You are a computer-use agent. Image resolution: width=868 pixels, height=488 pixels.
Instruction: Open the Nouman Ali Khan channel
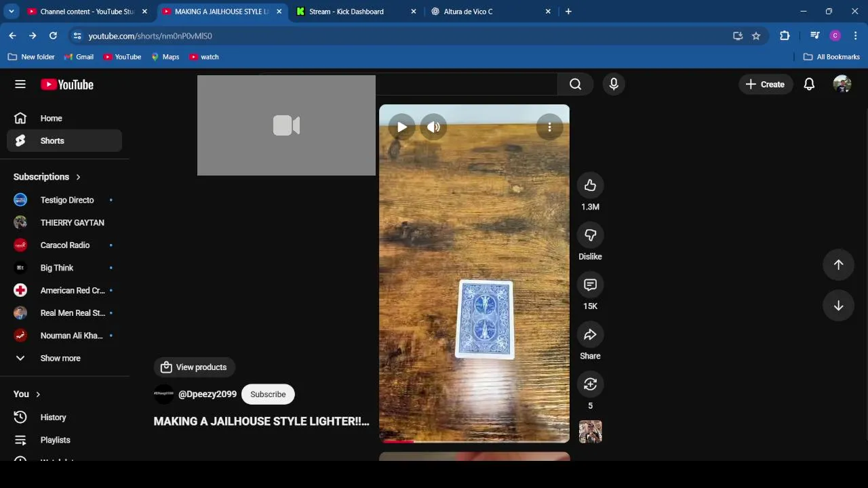click(64, 335)
